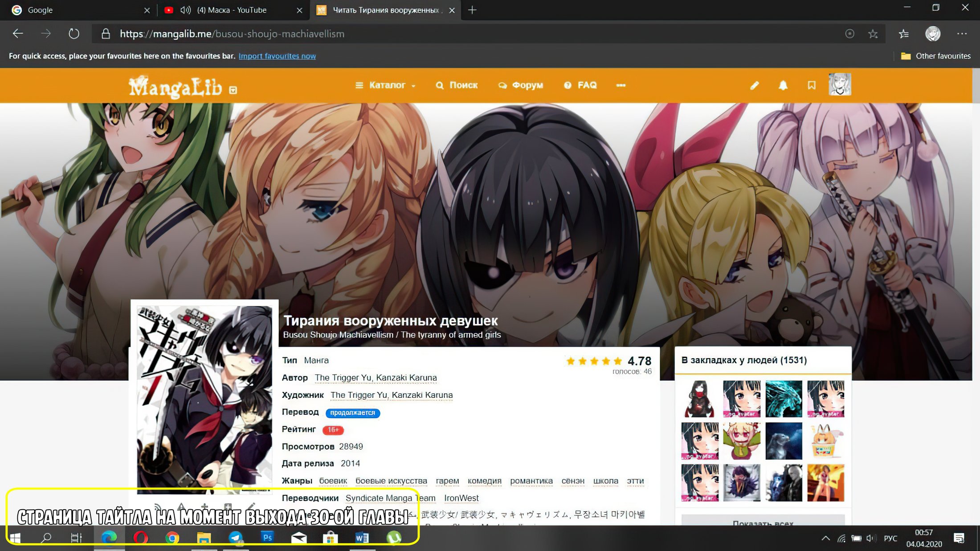Show hidden system tray icons chevron
980x551 pixels.
click(825, 538)
